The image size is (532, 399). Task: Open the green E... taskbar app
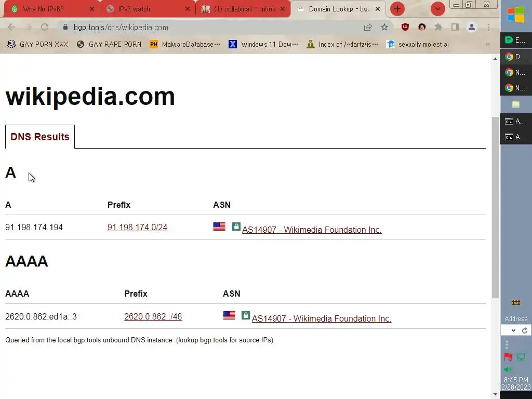[x=516, y=40]
